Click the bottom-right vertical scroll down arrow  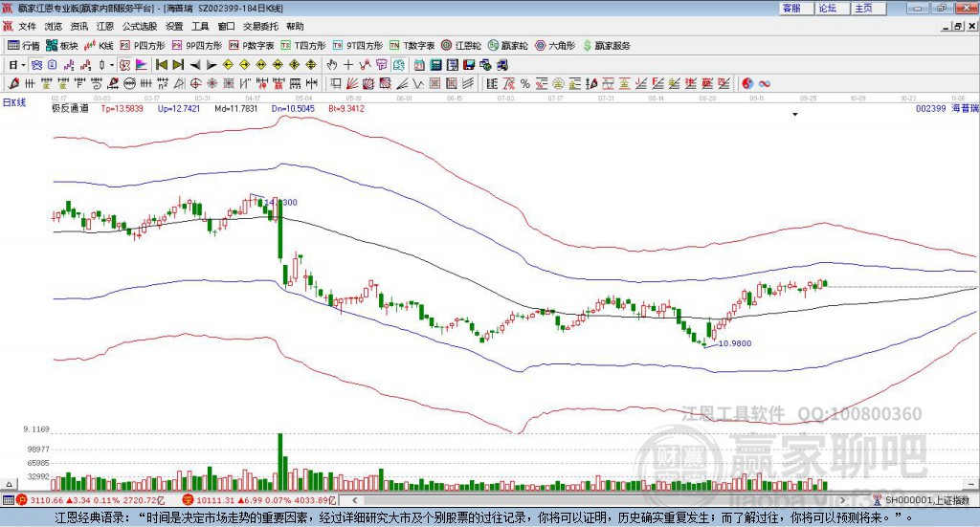coord(971,484)
